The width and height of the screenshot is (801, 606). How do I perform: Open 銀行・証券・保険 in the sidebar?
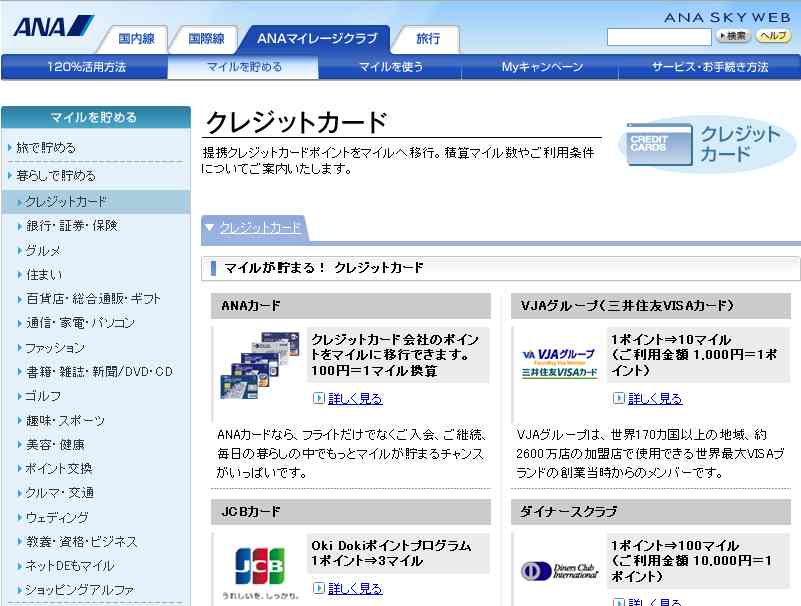[x=72, y=225]
